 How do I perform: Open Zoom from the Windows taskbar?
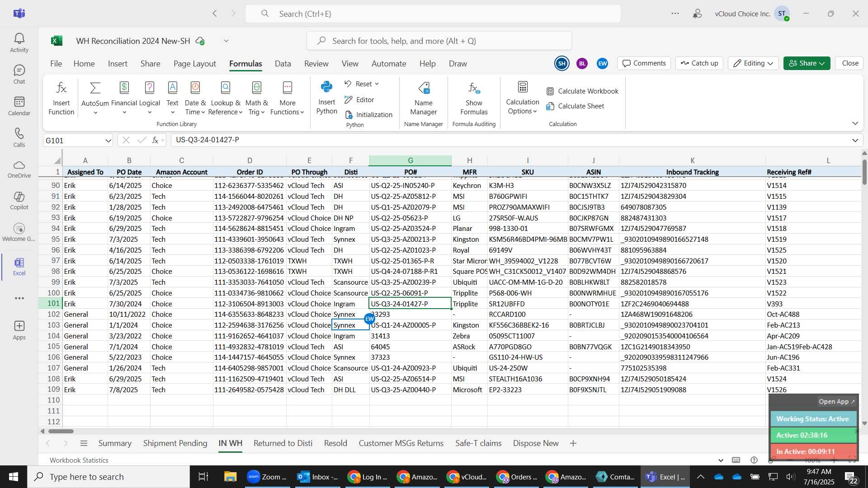267,477
